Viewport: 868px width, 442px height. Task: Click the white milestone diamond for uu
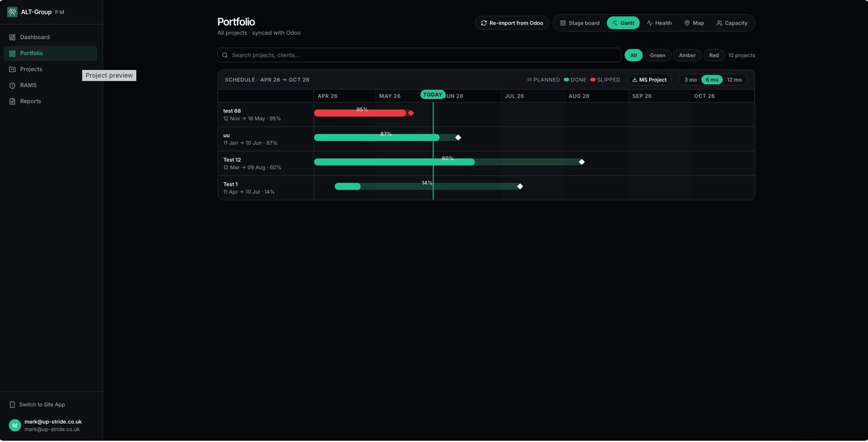(458, 137)
